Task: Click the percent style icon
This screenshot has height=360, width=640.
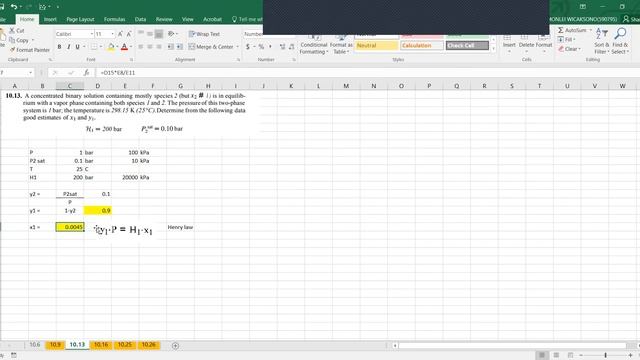Action: point(261,47)
